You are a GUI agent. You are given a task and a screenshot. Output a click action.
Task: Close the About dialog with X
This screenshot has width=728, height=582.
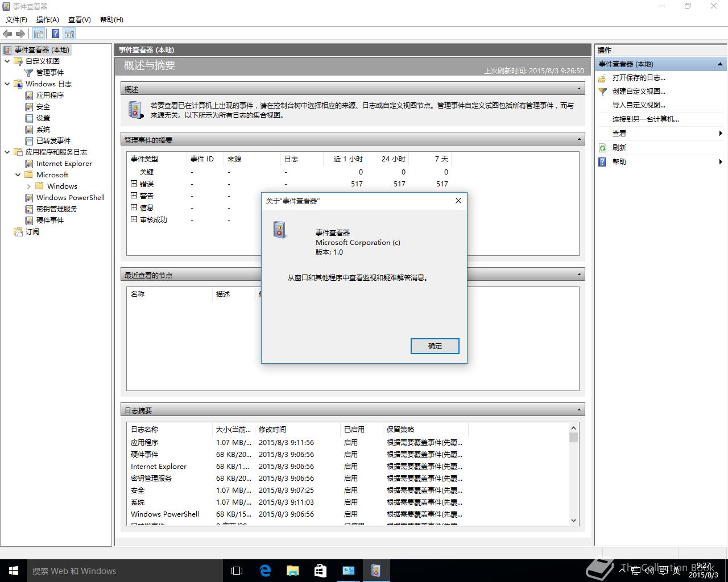coord(458,201)
